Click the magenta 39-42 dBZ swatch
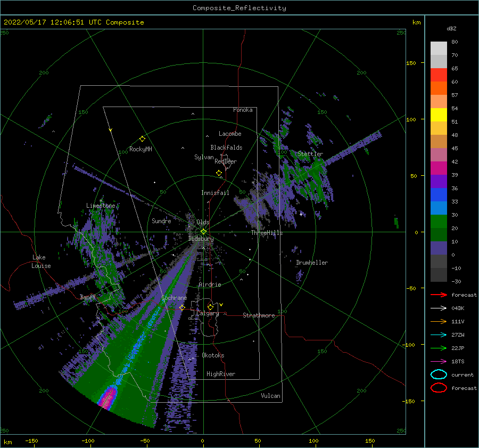 click(x=439, y=168)
